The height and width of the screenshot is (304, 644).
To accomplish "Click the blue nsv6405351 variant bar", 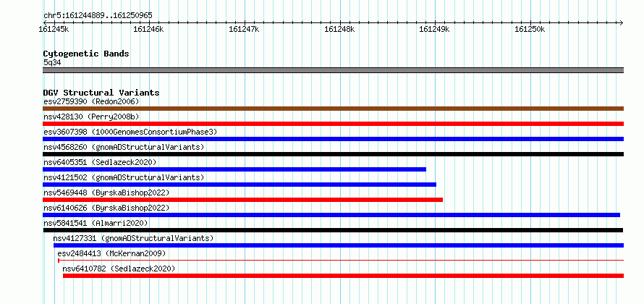I will click(x=234, y=169).
